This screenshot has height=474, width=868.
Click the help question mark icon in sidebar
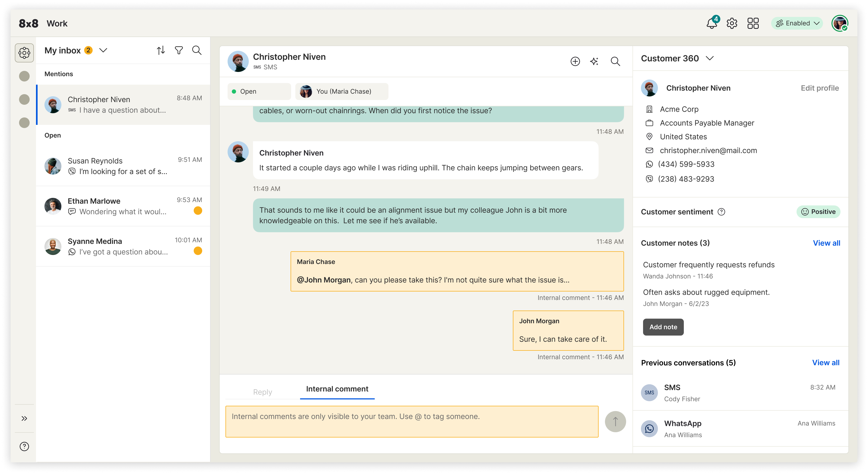(x=24, y=446)
